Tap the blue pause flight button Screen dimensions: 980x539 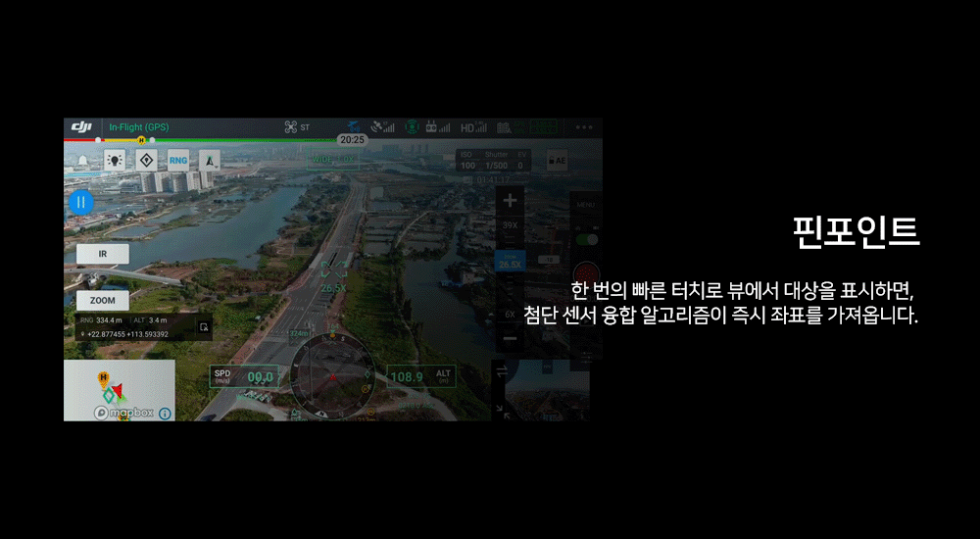click(80, 203)
